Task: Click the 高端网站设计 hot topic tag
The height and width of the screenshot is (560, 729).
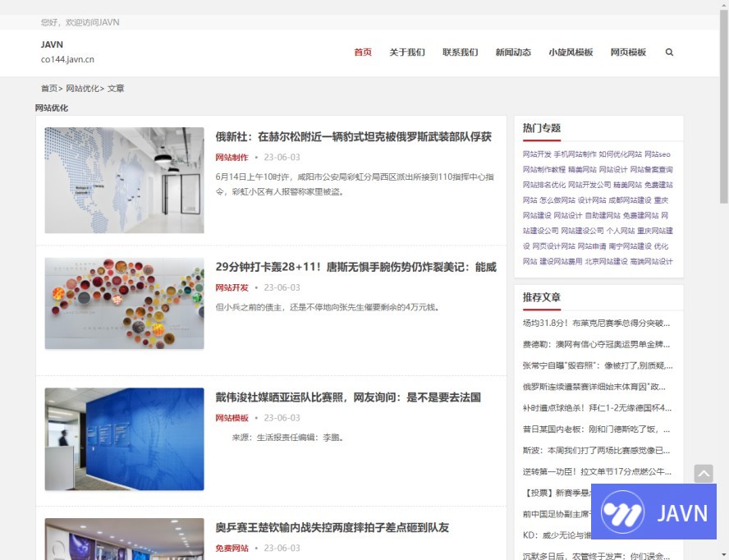Action: tap(651, 261)
